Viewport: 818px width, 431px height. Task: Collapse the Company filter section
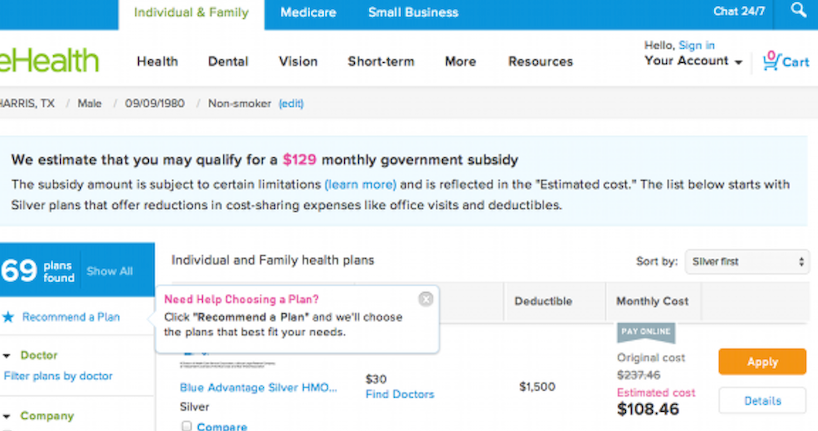(x=8, y=416)
